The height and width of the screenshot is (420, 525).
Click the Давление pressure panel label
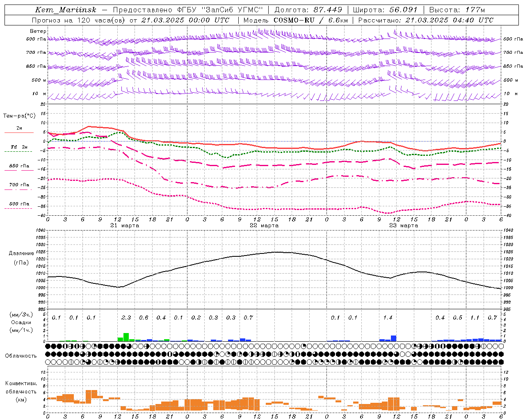coord(21,253)
